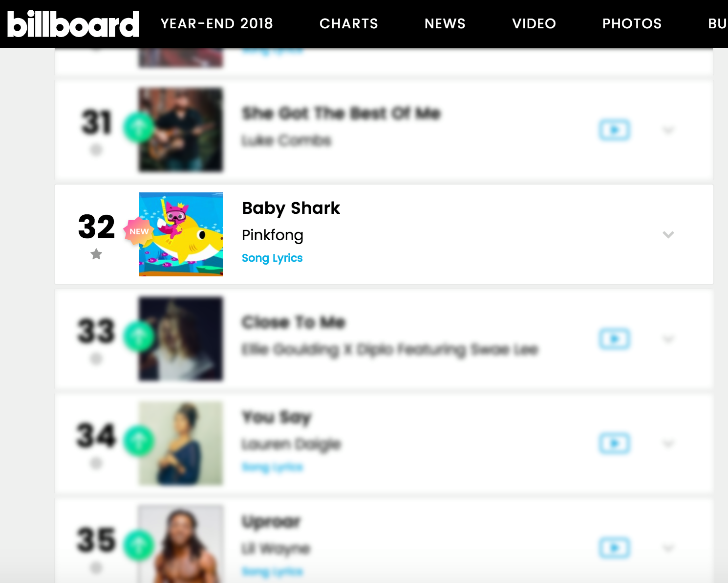Expand the Baby Shark entry details chevron
Viewport: 728px width, 583px height.
coord(668,235)
